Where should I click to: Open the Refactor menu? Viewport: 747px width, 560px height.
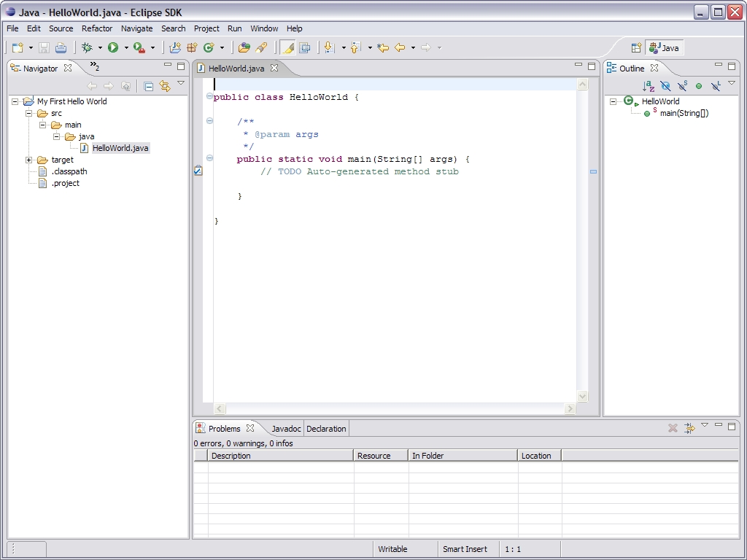[x=97, y=28]
